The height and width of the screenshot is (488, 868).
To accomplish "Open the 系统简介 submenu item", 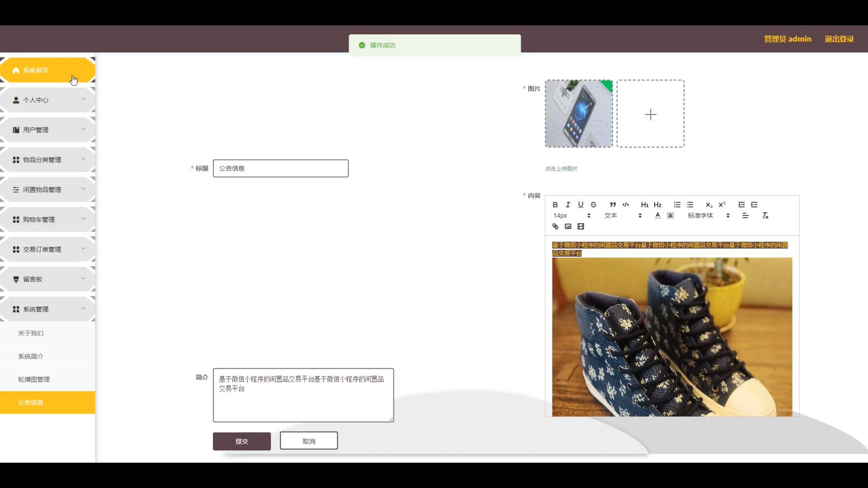I will coord(47,356).
